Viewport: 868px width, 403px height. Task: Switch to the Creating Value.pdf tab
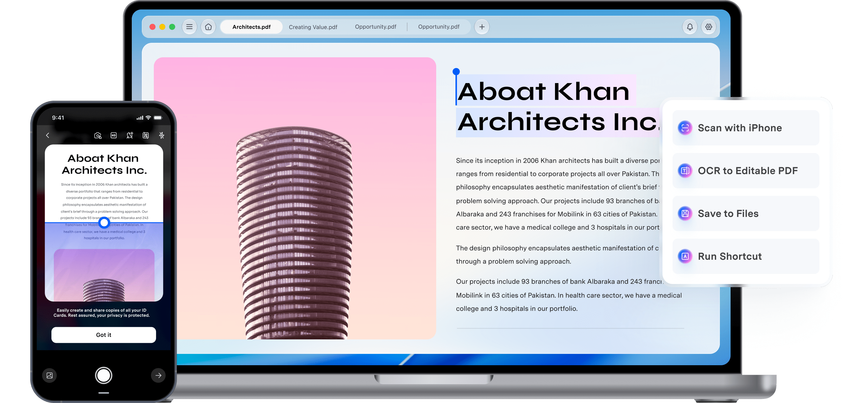tap(313, 27)
